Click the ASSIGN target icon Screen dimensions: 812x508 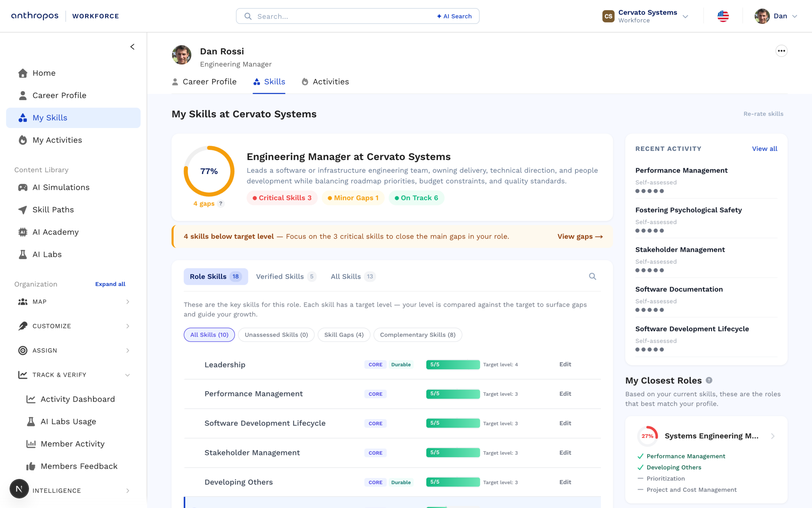(x=23, y=351)
